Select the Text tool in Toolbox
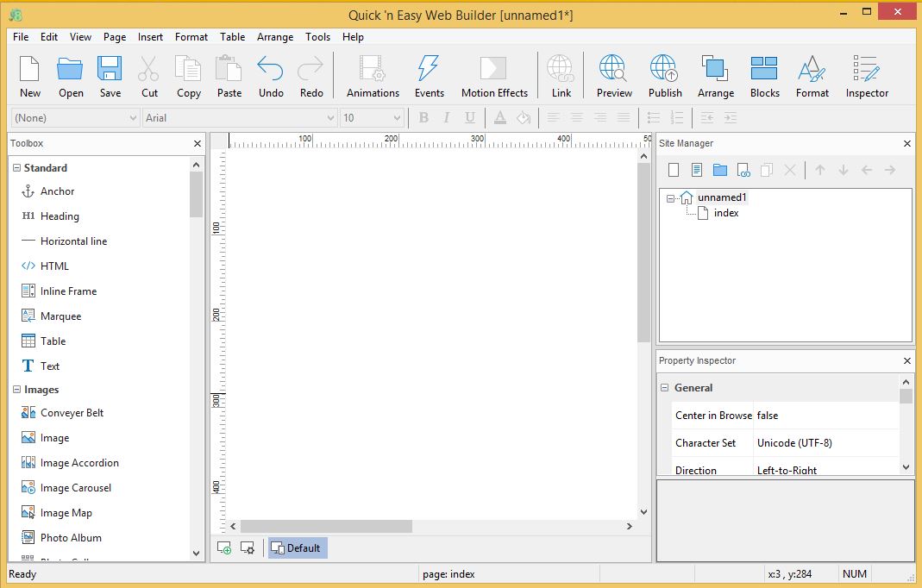The height and width of the screenshot is (588, 922). coord(41,366)
